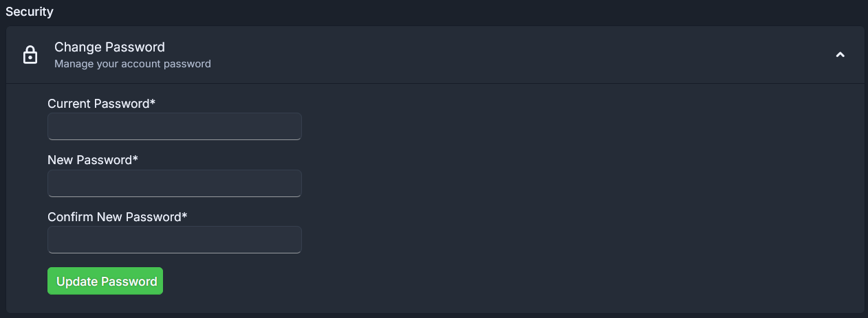Submit with the green Update Password button
The image size is (868, 318).
tap(105, 281)
